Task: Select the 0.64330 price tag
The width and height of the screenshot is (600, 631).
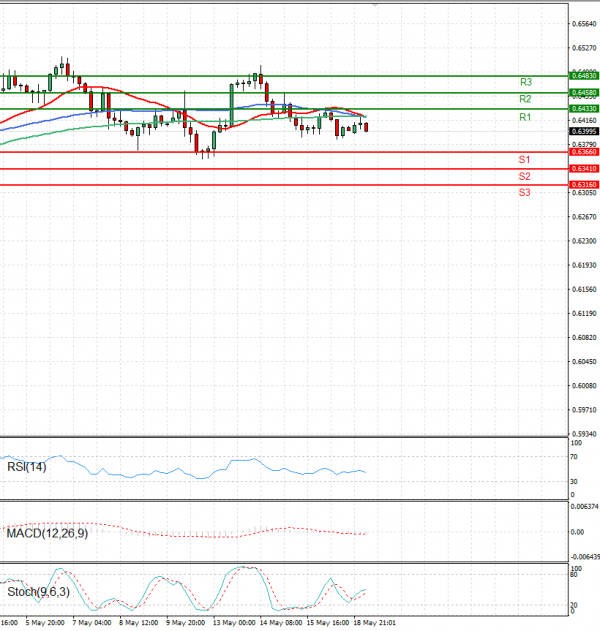Action: click(x=584, y=109)
